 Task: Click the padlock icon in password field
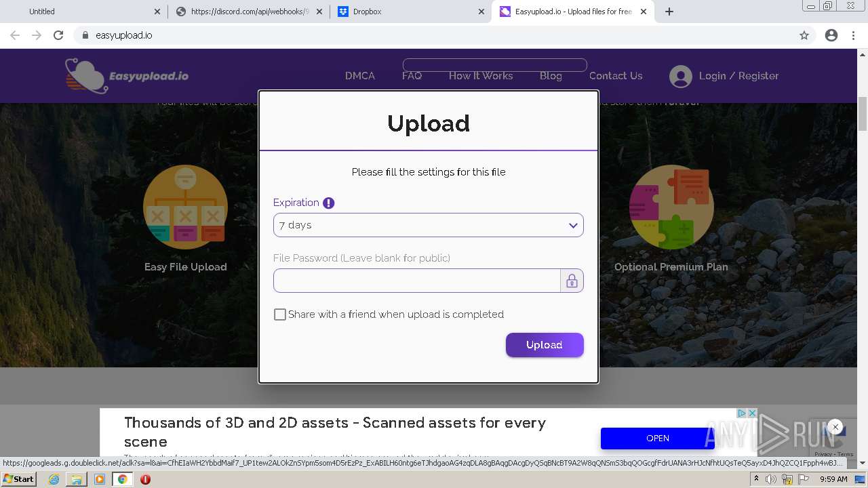coord(572,281)
